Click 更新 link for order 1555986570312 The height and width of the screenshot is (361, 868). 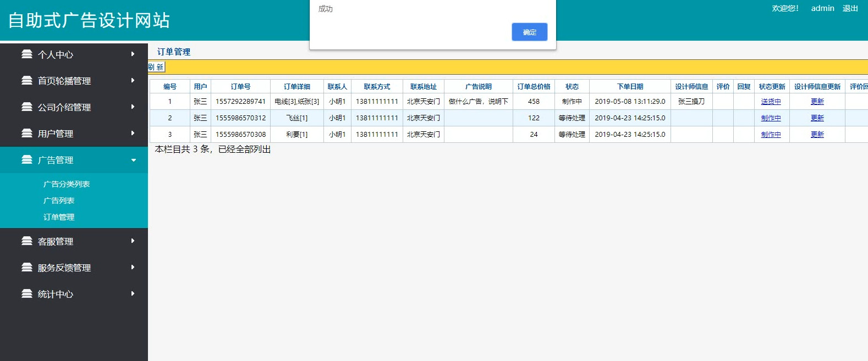[x=817, y=118]
